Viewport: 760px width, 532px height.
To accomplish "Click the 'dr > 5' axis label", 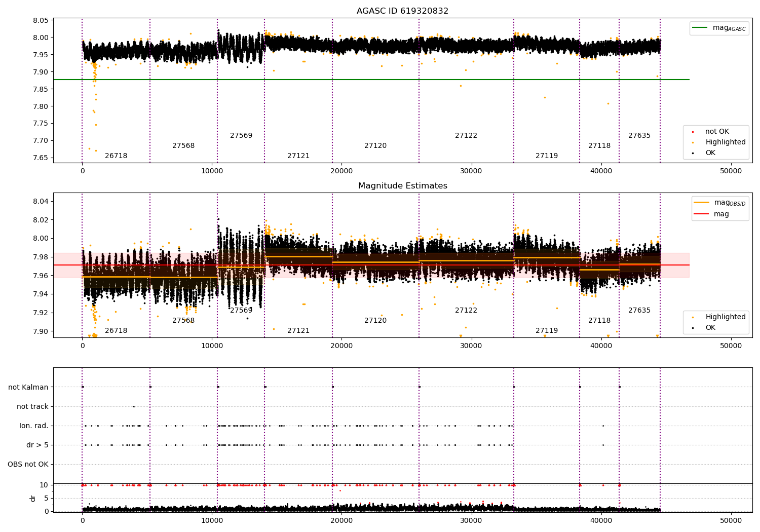I will pos(37,445).
